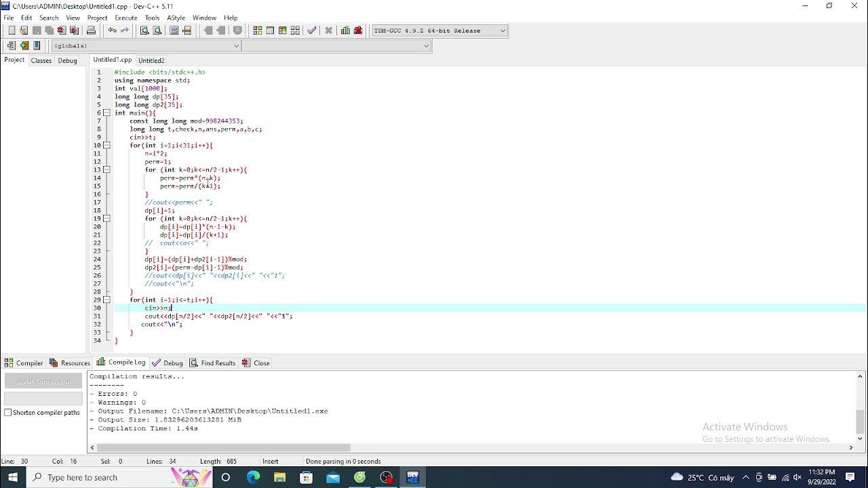Start debugging with the checkmark icon
Image resolution: width=868 pixels, height=488 pixels.
click(312, 30)
